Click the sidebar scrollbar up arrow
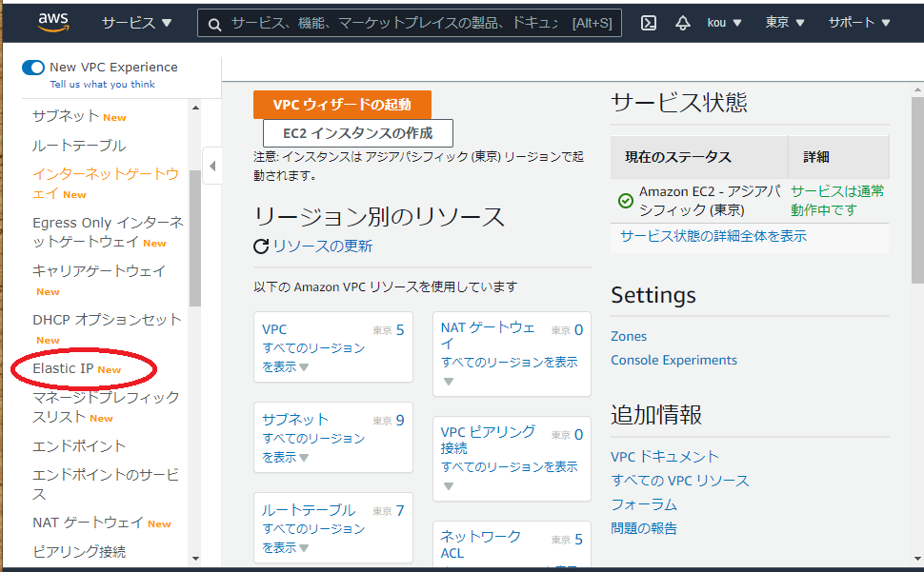Image resolution: width=924 pixels, height=572 pixels. coord(195,108)
